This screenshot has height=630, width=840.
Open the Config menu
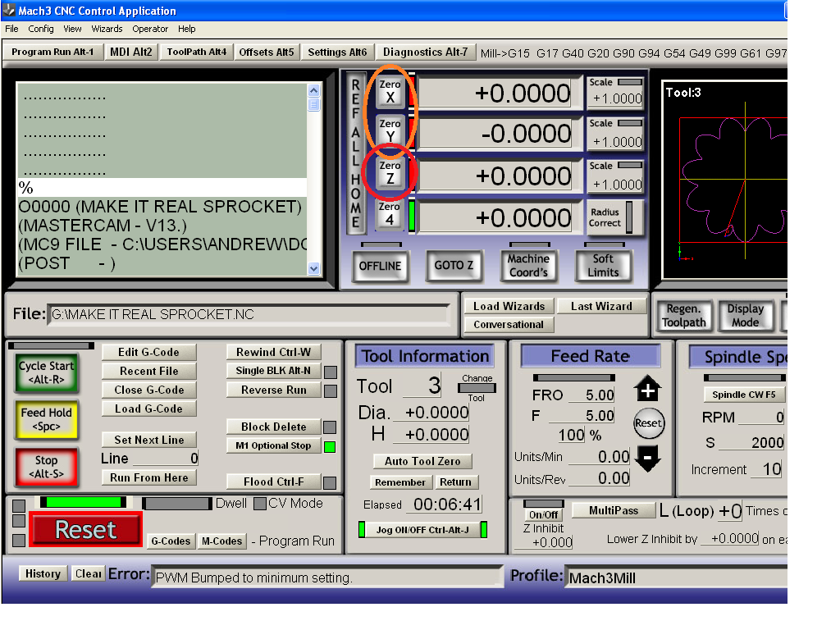click(x=41, y=29)
